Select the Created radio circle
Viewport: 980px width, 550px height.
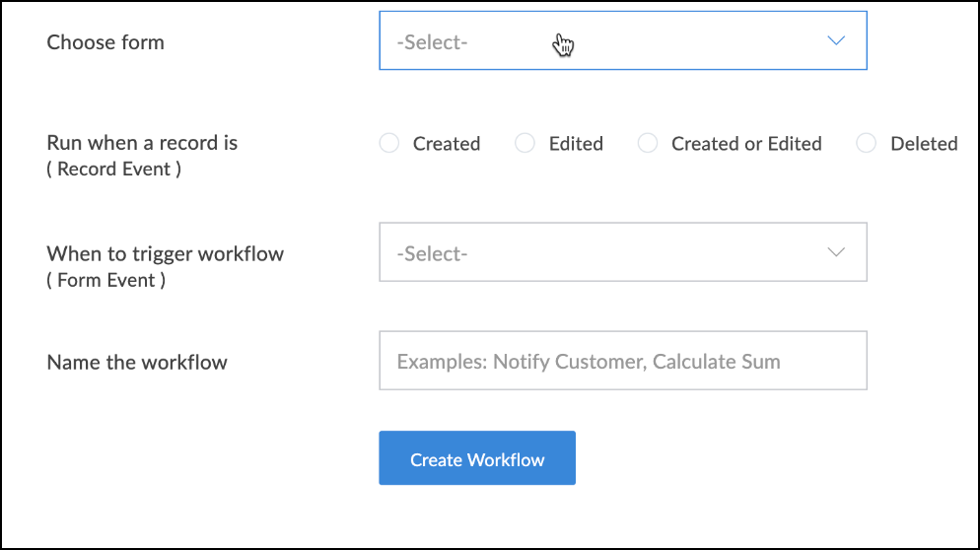point(389,144)
